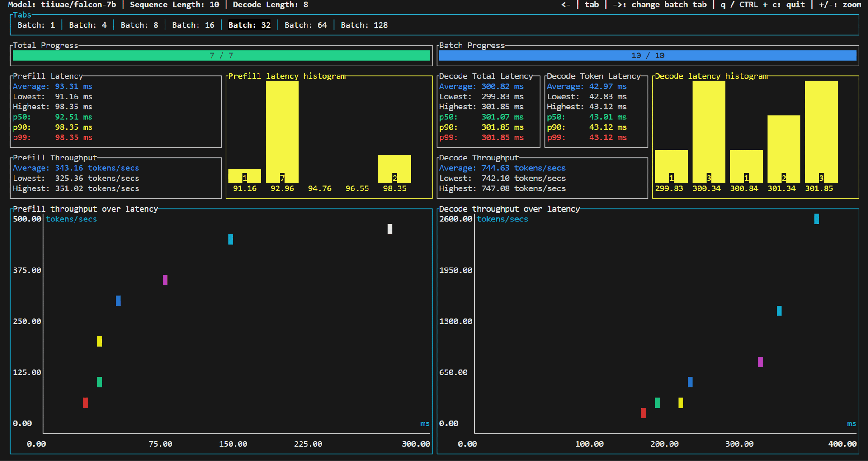Click the green point in prefill throughput chart
The width and height of the screenshot is (868, 461).
click(x=99, y=382)
